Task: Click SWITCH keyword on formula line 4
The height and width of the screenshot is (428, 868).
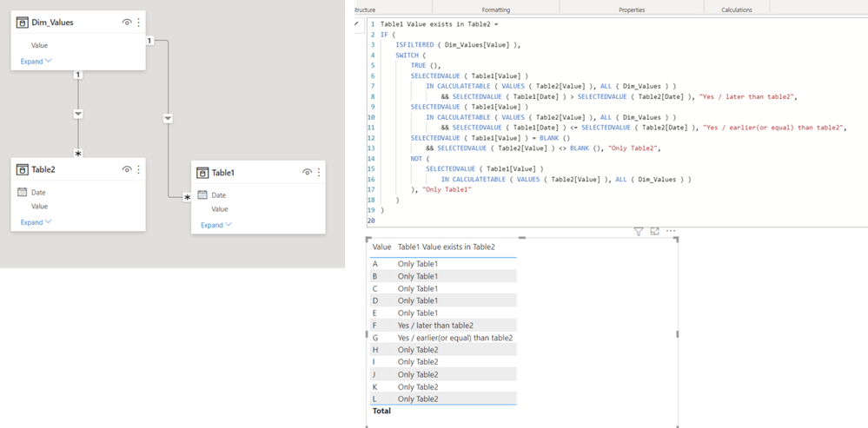Action: 407,56
